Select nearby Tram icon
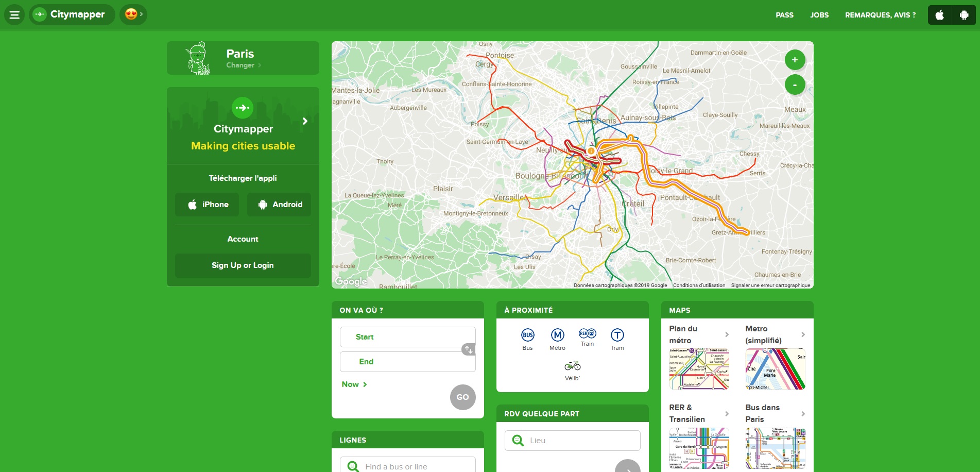 pyautogui.click(x=617, y=340)
